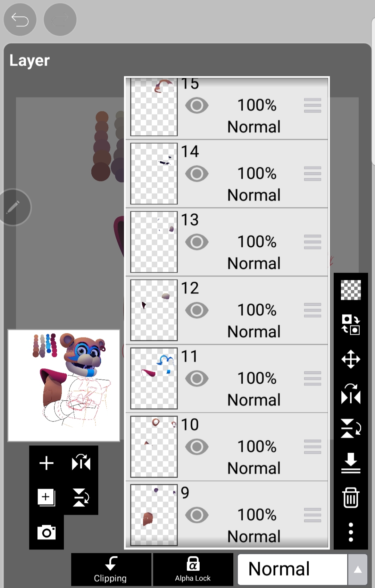The width and height of the screenshot is (375, 588).
Task: Hide layer 10 using the eye icon
Action: pos(197,447)
